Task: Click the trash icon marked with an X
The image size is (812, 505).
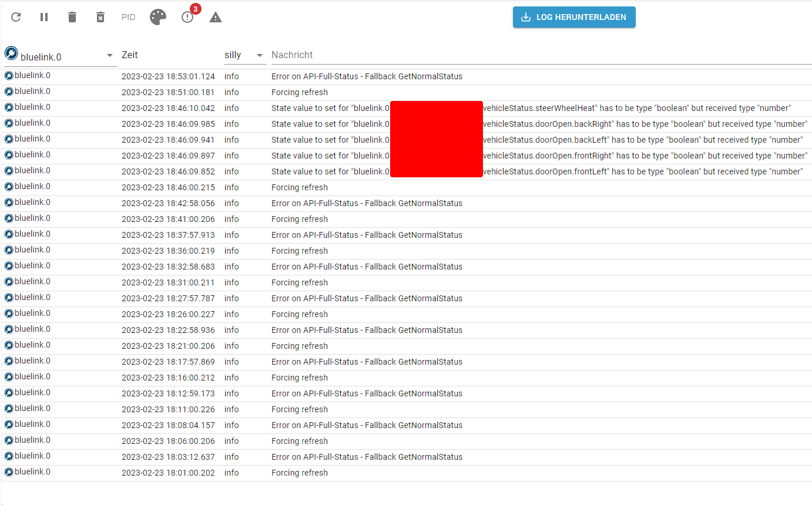Action: (x=100, y=17)
